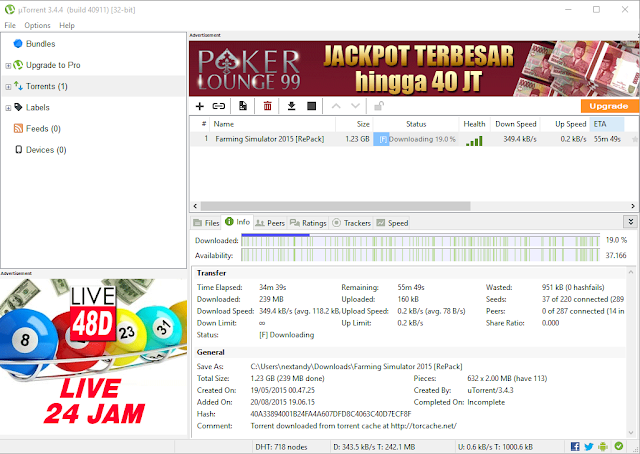640x454 pixels.
Task: Sort by the Status column header
Action: coord(416,124)
